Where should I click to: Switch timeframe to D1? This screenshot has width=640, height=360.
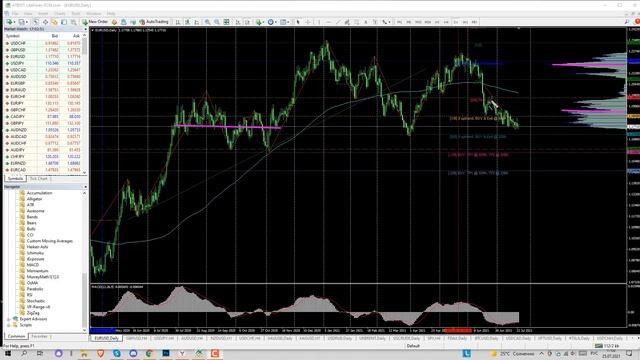[456, 22]
